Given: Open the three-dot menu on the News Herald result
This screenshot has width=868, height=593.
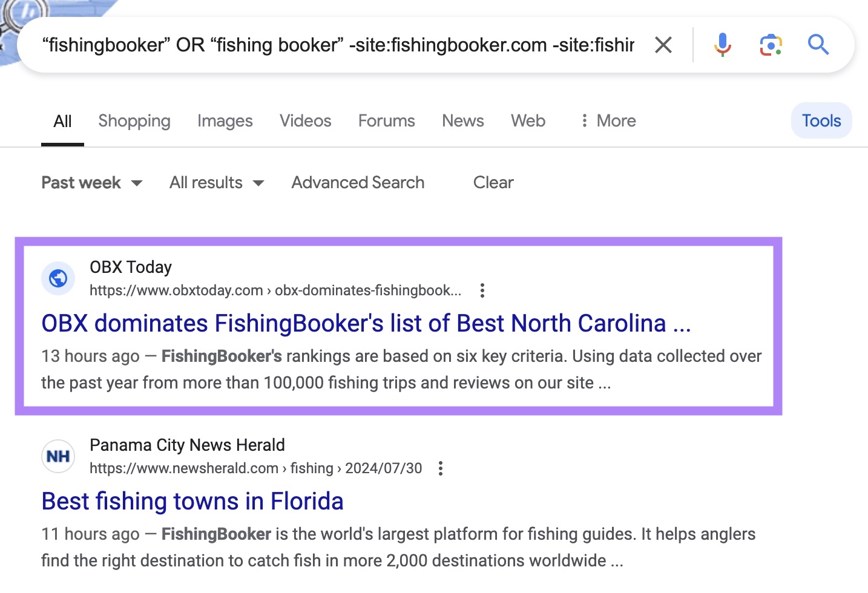Looking at the screenshot, I should [x=440, y=468].
